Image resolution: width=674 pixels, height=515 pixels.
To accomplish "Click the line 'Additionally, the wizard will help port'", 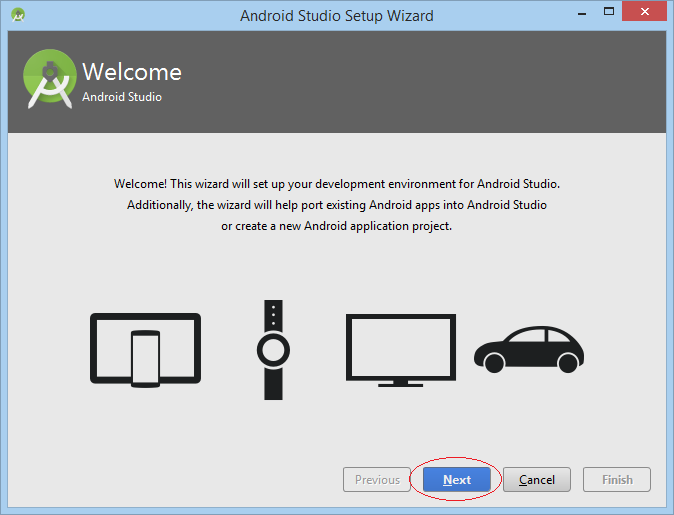I will coord(337,205).
